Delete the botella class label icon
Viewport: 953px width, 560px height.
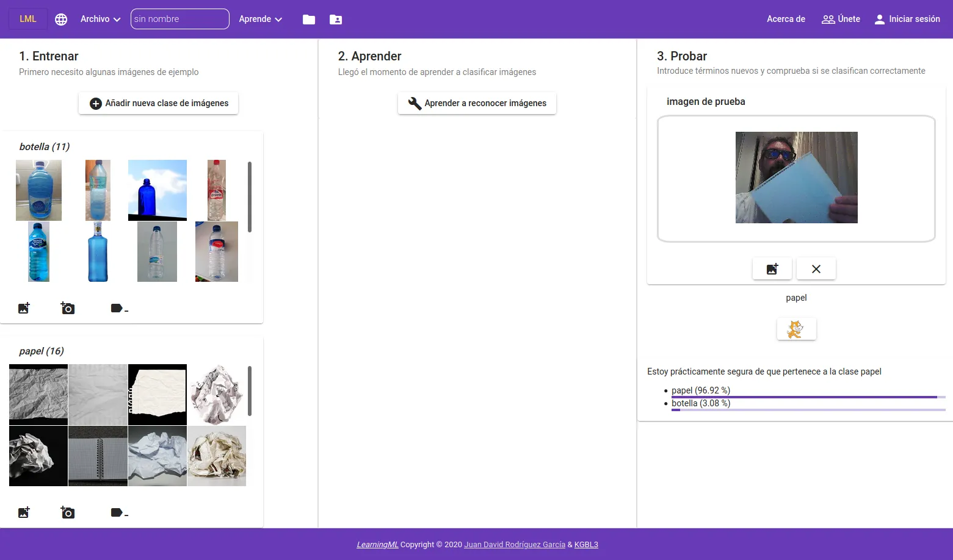click(119, 309)
